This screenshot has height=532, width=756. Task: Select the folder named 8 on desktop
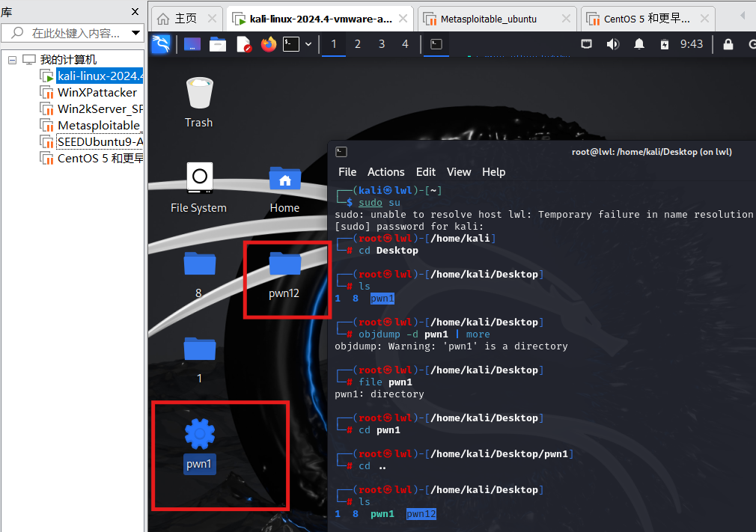199,275
